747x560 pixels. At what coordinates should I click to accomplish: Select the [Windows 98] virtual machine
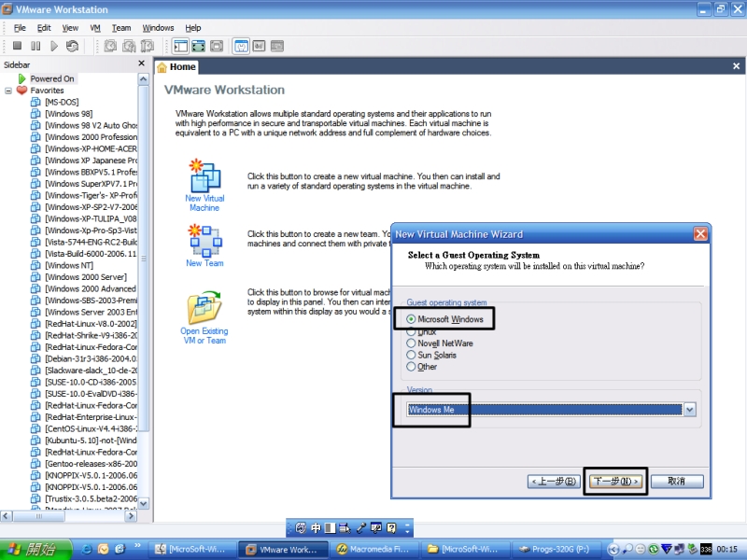[x=68, y=114]
